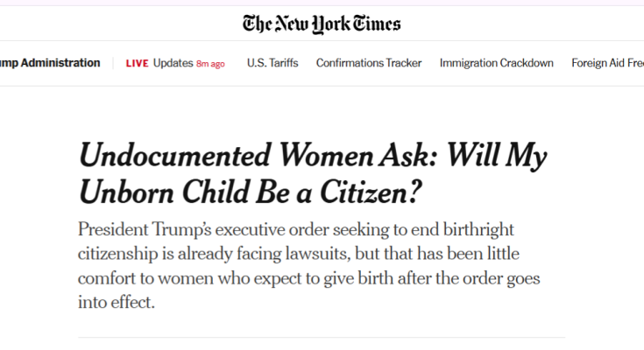The height and width of the screenshot is (350, 644).
Task: Select the Immigration Crackdown topic
Action: click(x=497, y=63)
